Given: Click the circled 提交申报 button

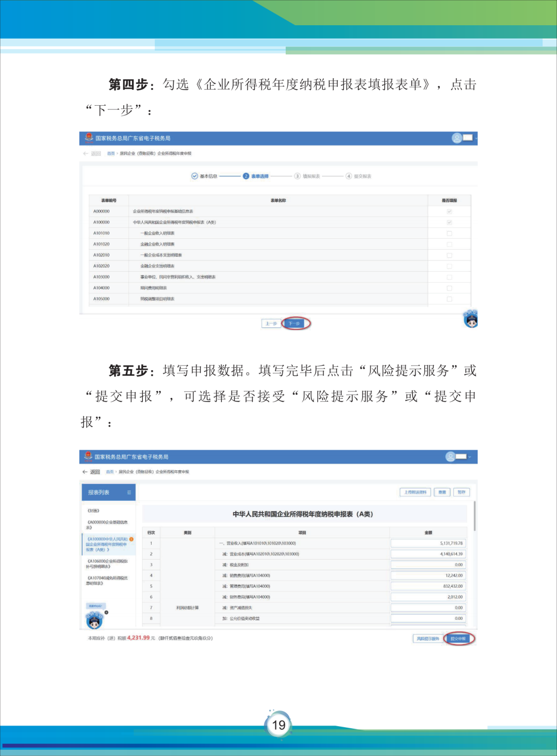Looking at the screenshot, I should click(x=458, y=638).
